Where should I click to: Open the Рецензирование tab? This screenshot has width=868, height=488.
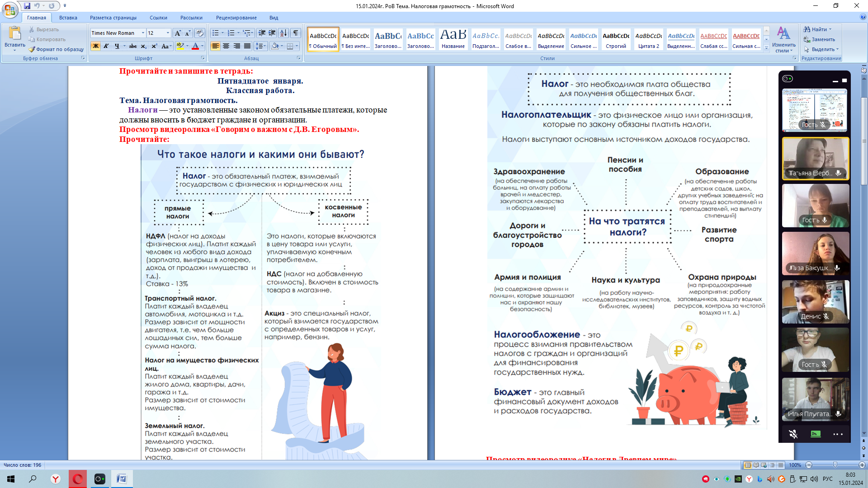pos(236,18)
